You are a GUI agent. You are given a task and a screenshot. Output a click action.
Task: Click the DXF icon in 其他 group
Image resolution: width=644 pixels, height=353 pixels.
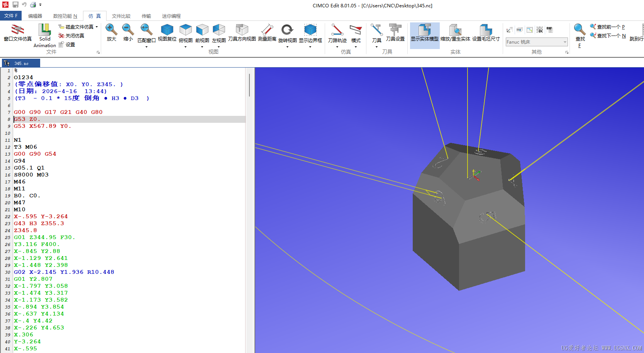549,30
